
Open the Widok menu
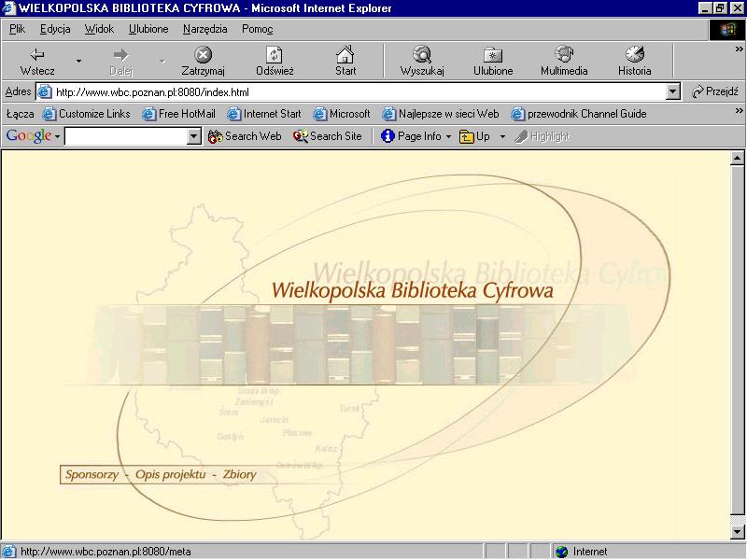coord(99,29)
